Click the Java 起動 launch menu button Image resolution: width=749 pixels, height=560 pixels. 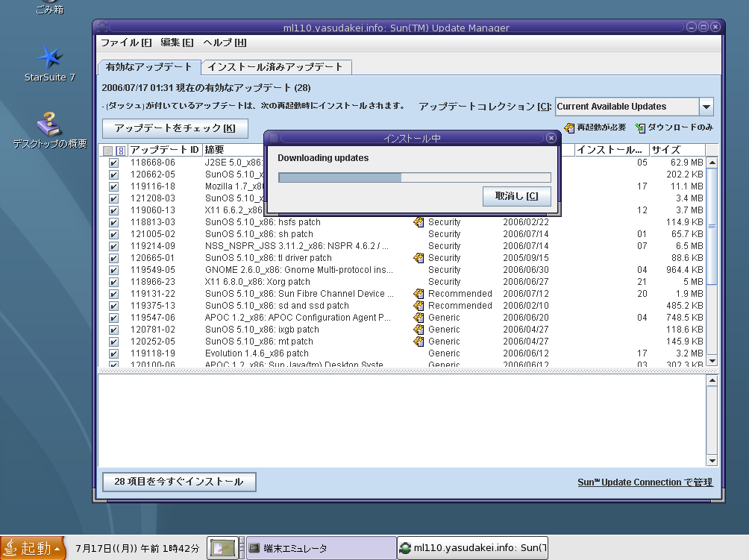click(x=33, y=547)
